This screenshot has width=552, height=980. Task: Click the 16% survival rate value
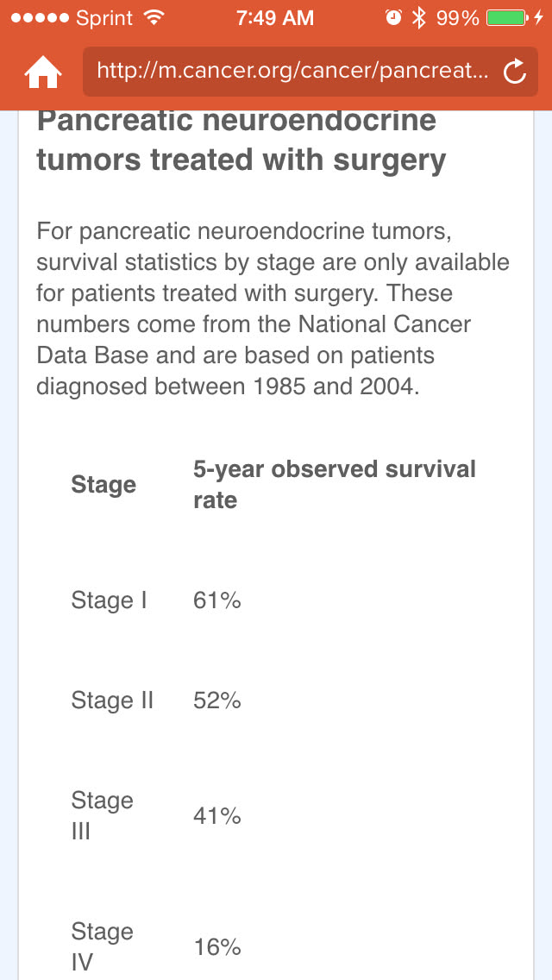click(x=216, y=947)
